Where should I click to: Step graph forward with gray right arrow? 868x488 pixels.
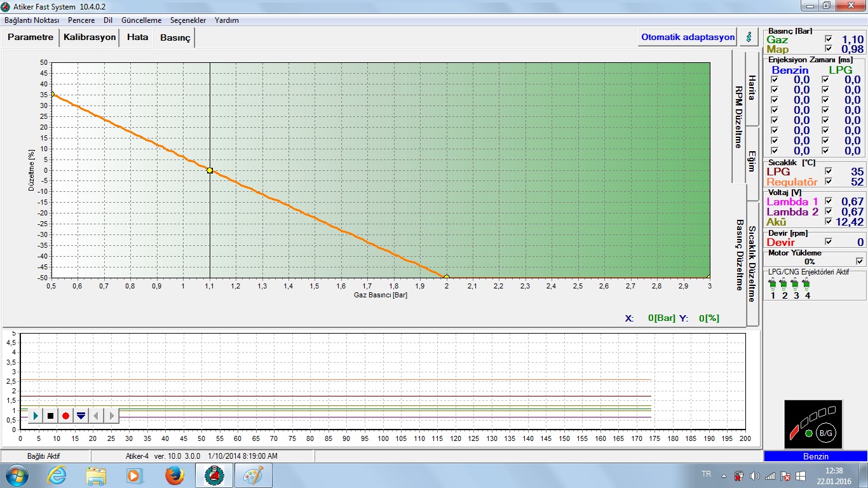111,416
